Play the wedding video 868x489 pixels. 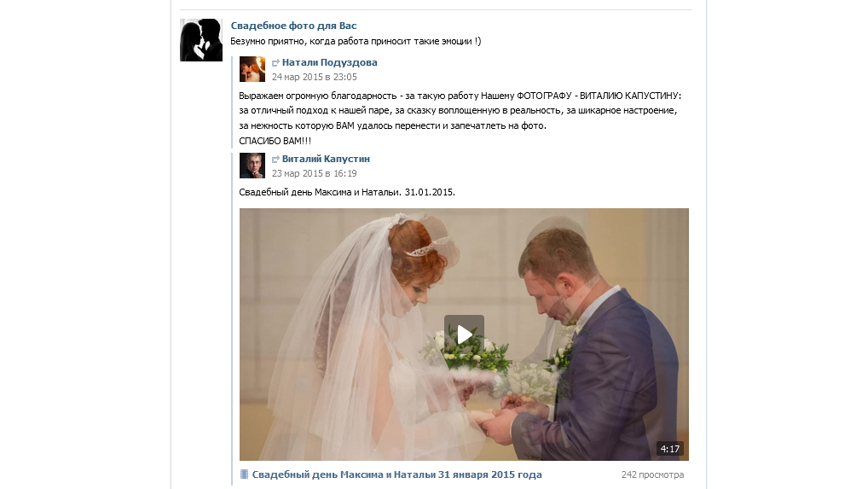[464, 335]
